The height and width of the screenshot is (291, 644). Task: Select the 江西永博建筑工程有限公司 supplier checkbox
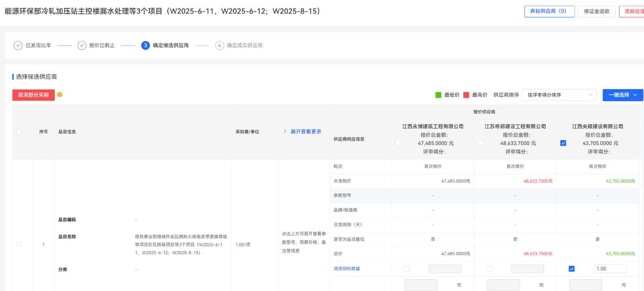[x=398, y=143]
